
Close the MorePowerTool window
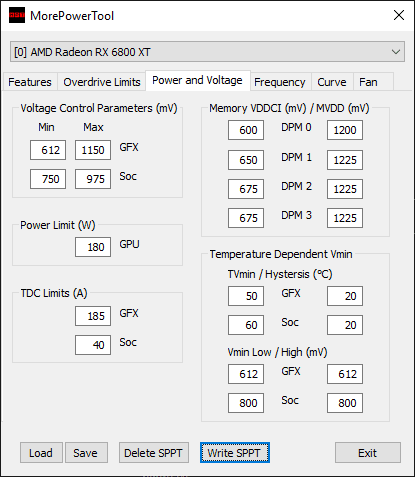399,15
